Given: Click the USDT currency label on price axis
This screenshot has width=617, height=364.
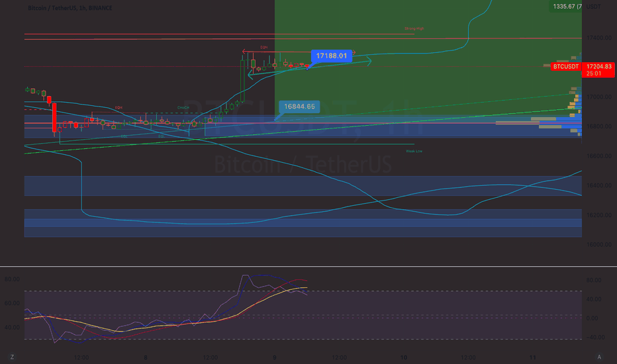Looking at the screenshot, I should click(x=593, y=7).
